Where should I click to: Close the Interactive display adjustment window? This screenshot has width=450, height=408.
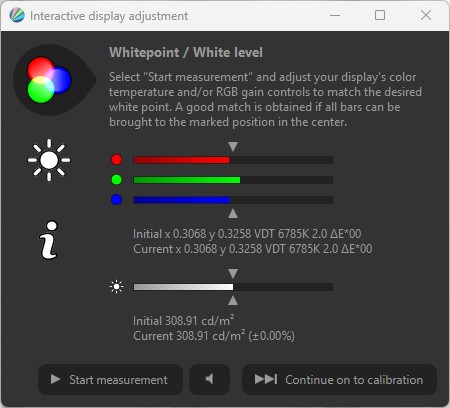pos(426,15)
